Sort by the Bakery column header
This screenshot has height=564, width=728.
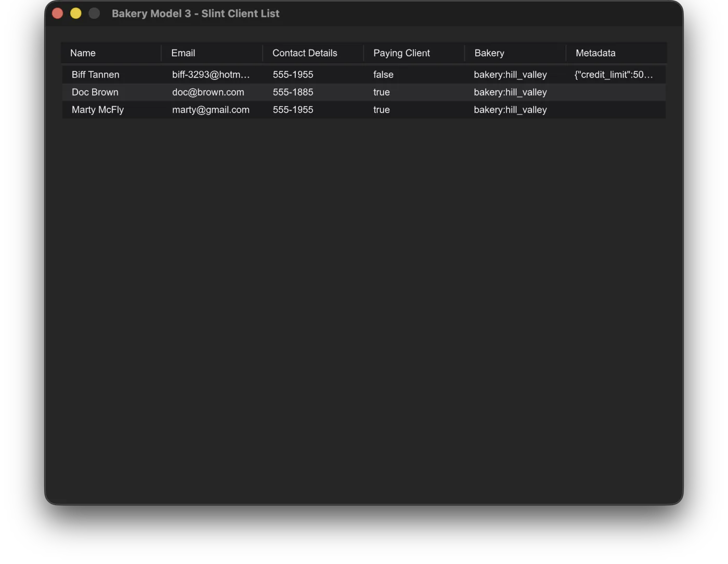click(x=515, y=53)
